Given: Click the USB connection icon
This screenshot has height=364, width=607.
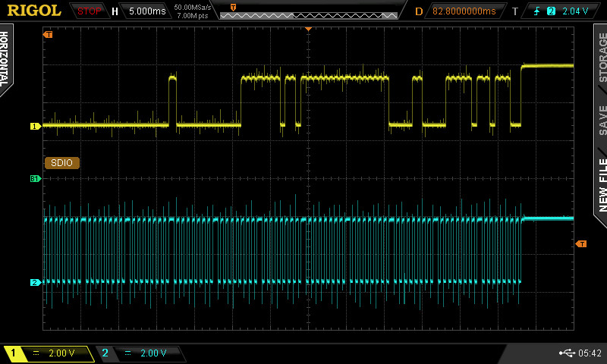Looking at the screenshot, I should pyautogui.click(x=567, y=353).
